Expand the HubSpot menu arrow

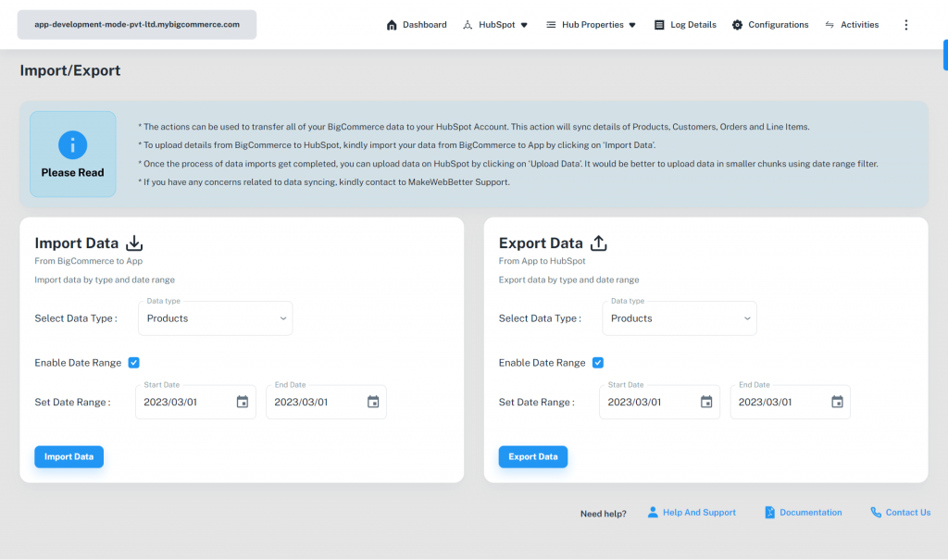(524, 25)
